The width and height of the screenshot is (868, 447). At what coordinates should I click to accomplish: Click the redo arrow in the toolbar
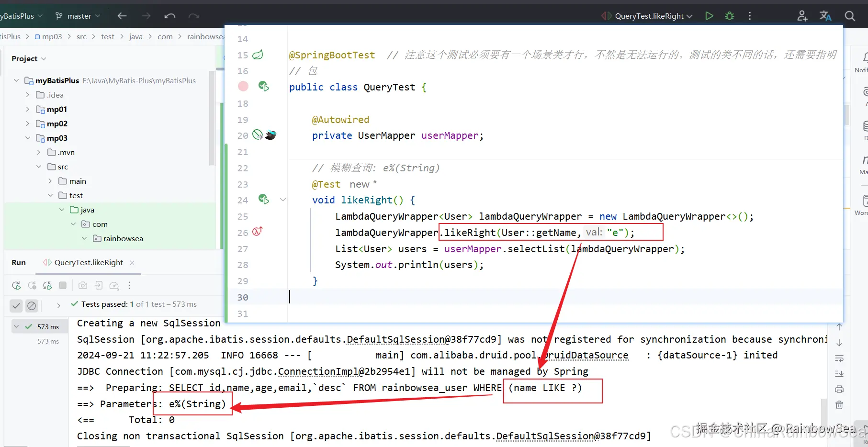tap(194, 16)
